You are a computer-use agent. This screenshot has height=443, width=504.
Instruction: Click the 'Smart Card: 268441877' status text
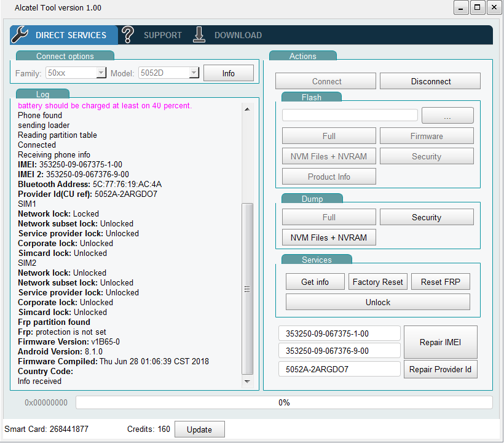(46, 429)
